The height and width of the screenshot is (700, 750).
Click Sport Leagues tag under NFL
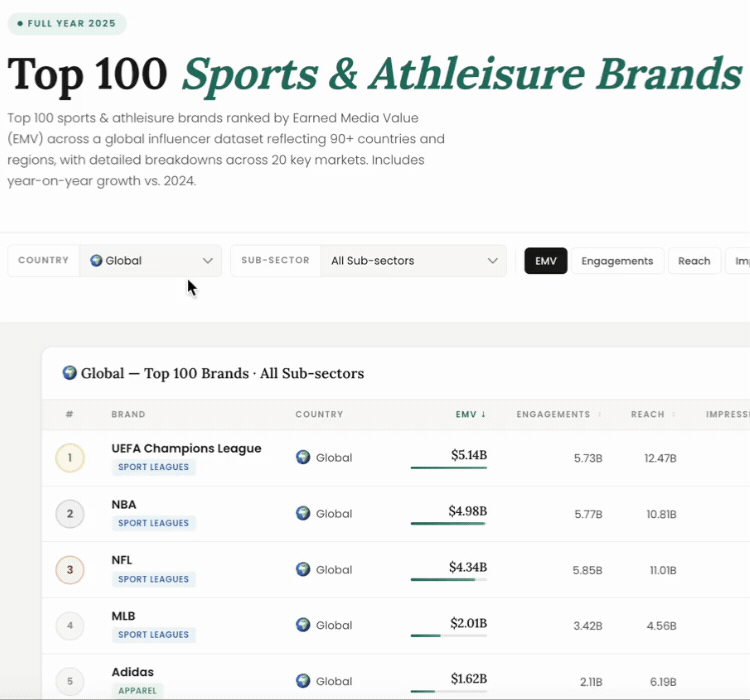coord(154,579)
